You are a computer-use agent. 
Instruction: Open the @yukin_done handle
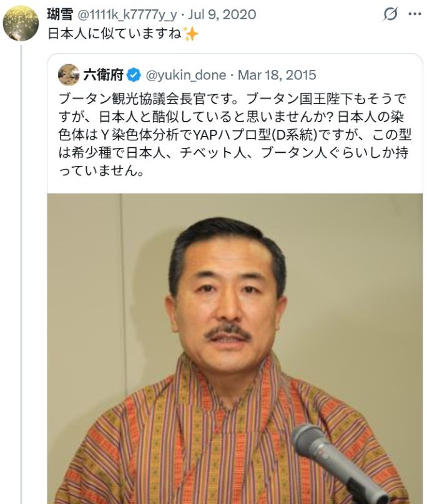[x=186, y=75]
